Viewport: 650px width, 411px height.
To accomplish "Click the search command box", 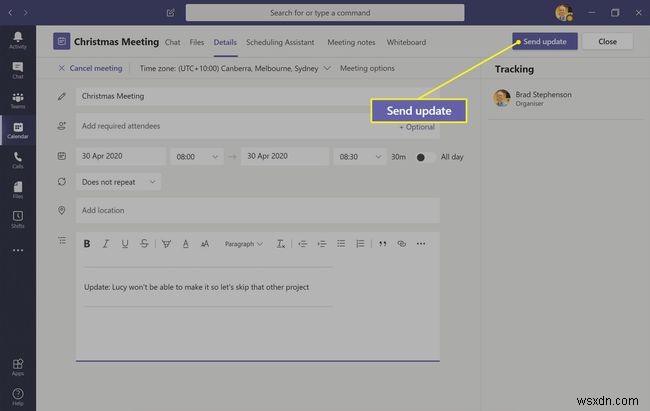I will pyautogui.click(x=325, y=13).
